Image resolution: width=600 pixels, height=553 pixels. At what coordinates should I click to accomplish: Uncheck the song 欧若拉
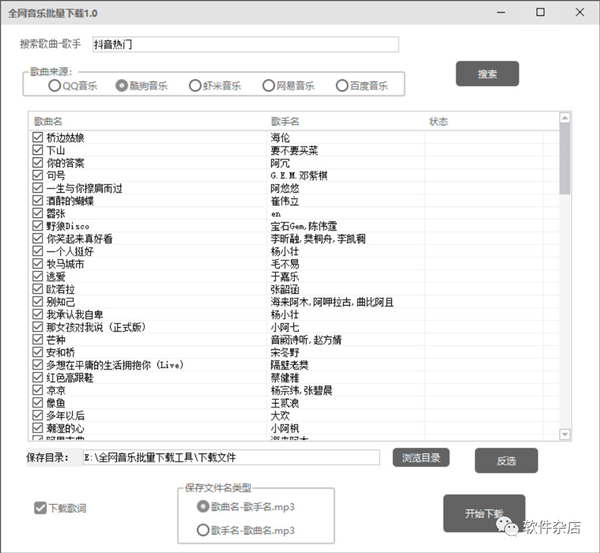click(38, 289)
